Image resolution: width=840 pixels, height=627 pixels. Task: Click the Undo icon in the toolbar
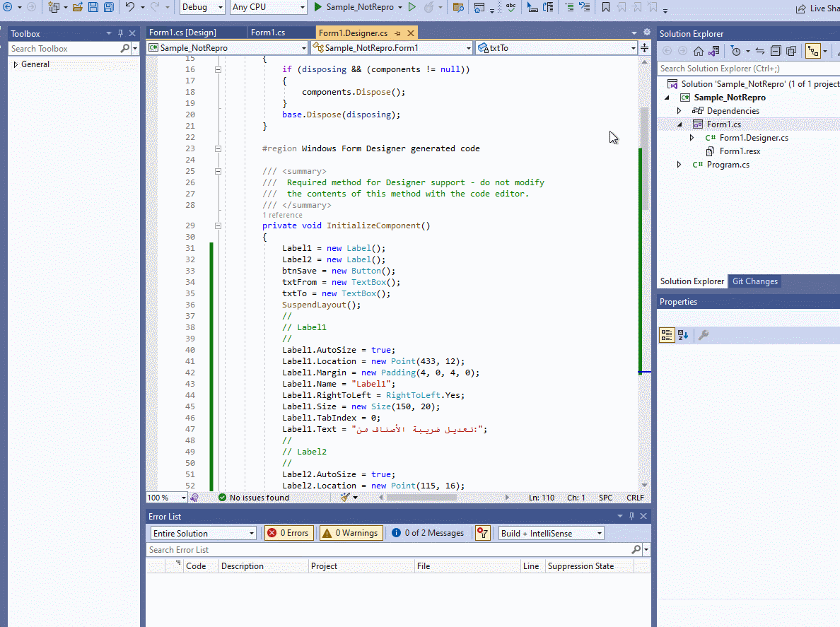(x=129, y=6)
